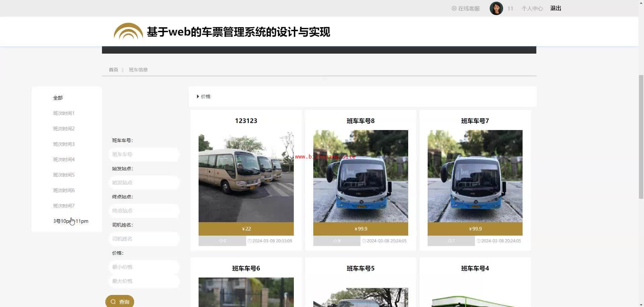Click the timestamp on the 班车车号7 card
644x307 pixels.
[x=499, y=241]
